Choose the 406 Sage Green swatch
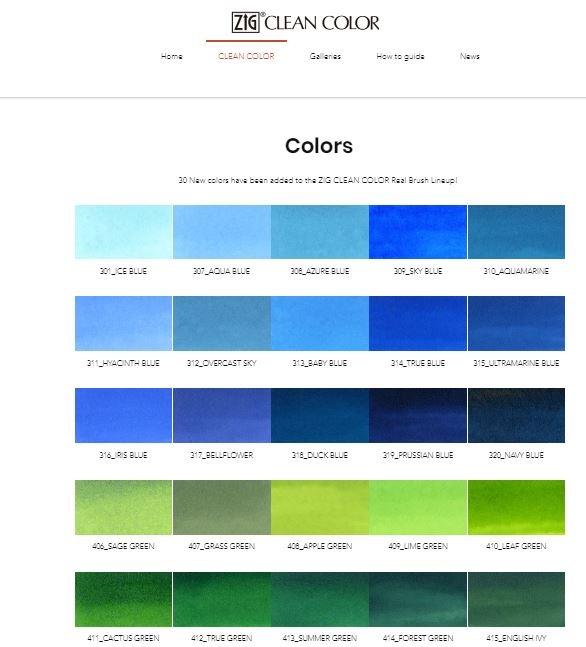586x647 pixels. (x=123, y=507)
